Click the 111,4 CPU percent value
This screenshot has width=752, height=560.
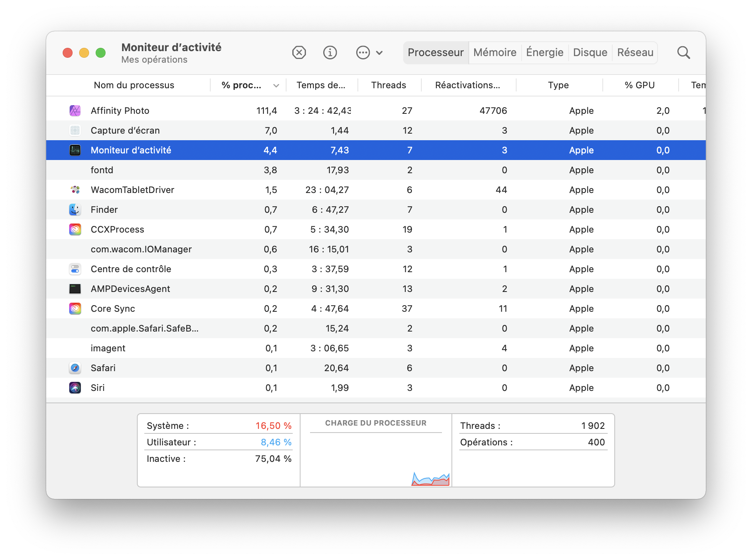tap(266, 111)
